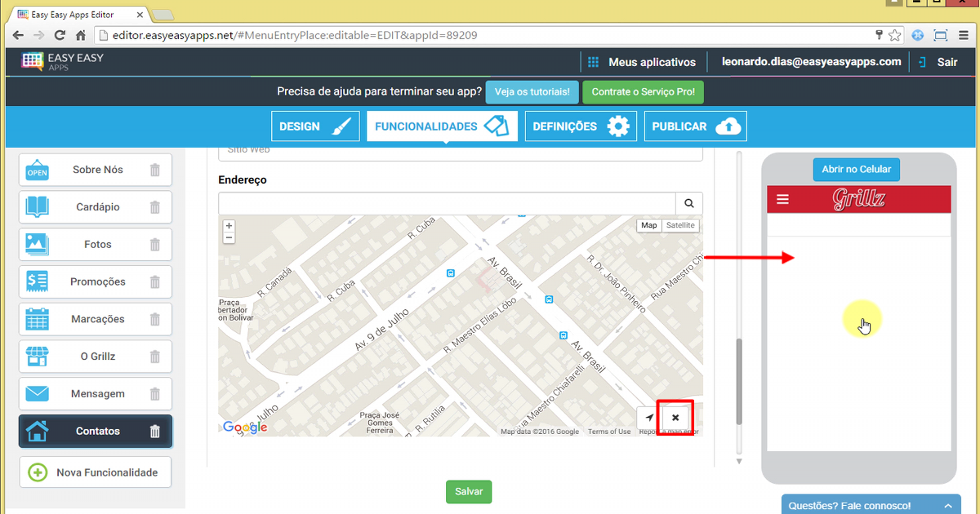
Task: Click the trash icon next to Cardápio
Action: (155, 207)
